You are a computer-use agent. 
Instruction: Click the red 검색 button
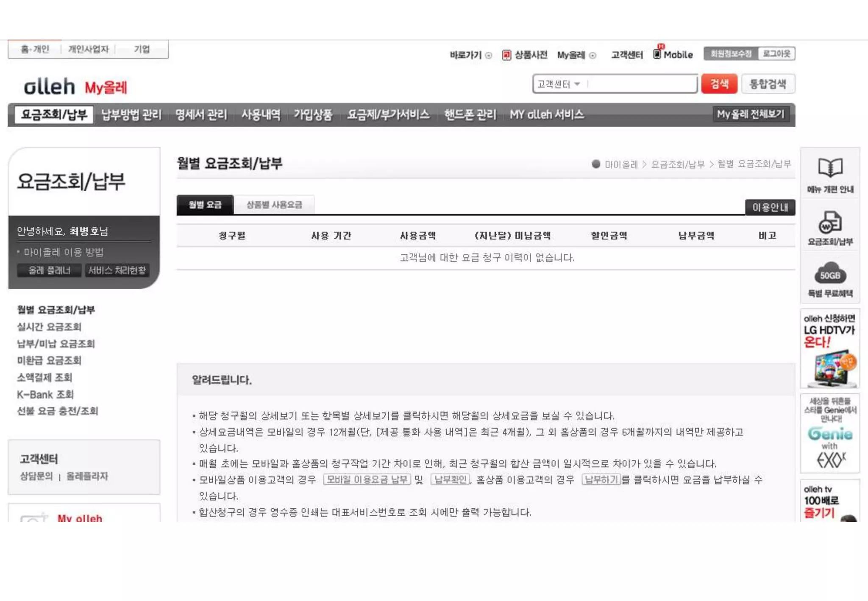(x=719, y=83)
